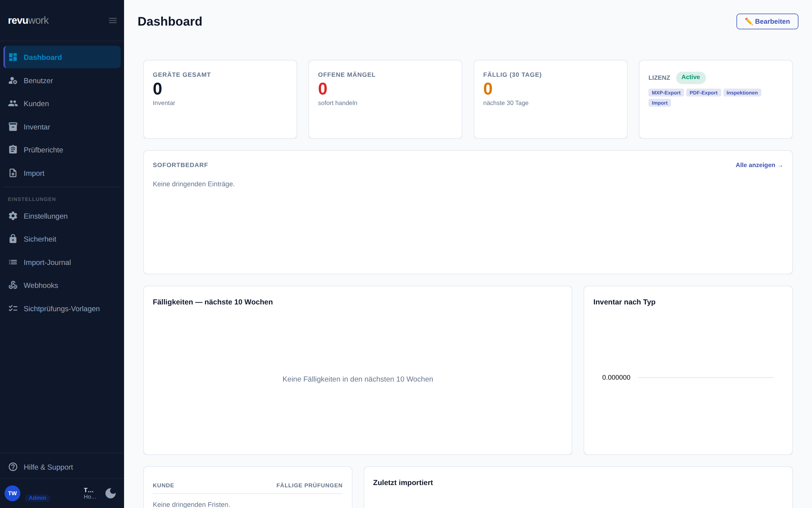Click the Dashboard grid icon in sidebar
Image resolution: width=812 pixels, height=508 pixels.
tap(13, 57)
